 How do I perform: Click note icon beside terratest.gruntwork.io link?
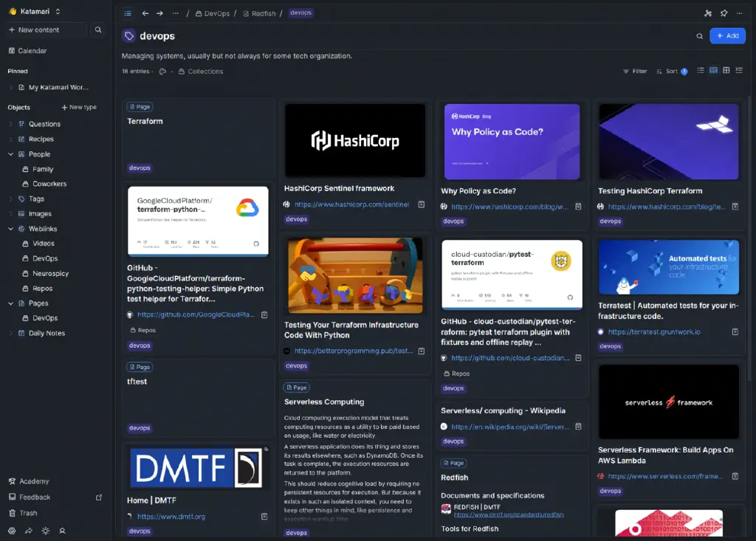pos(735,331)
